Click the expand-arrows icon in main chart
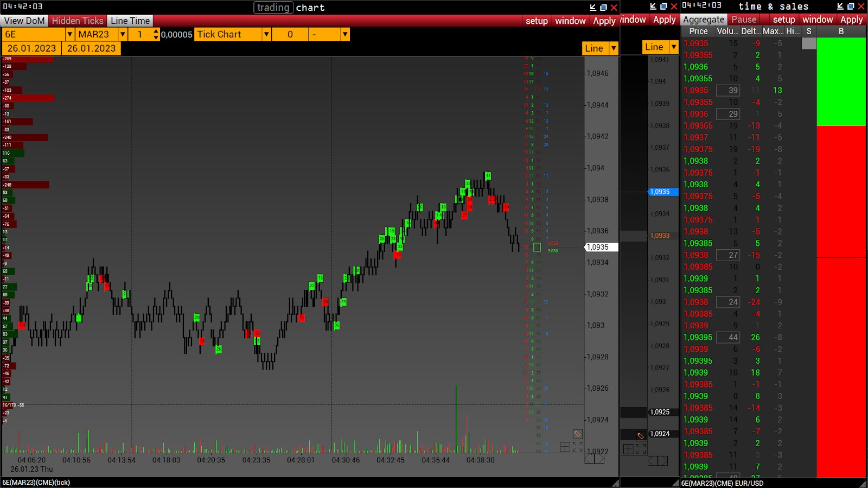This screenshot has height=488, width=868. [x=578, y=447]
